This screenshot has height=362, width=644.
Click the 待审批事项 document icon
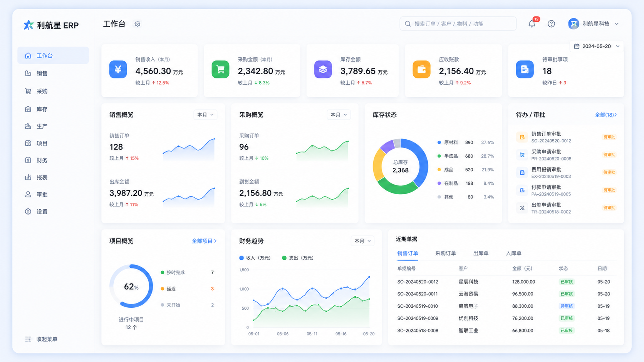(525, 70)
